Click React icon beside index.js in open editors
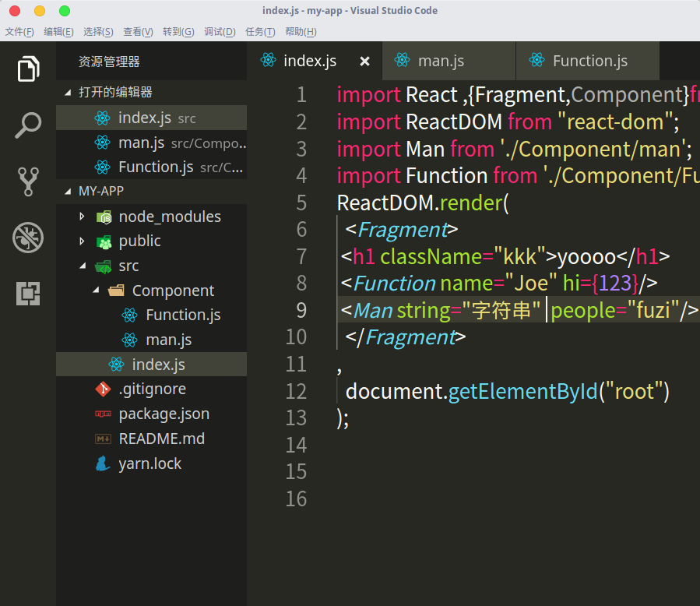 pyautogui.click(x=102, y=118)
